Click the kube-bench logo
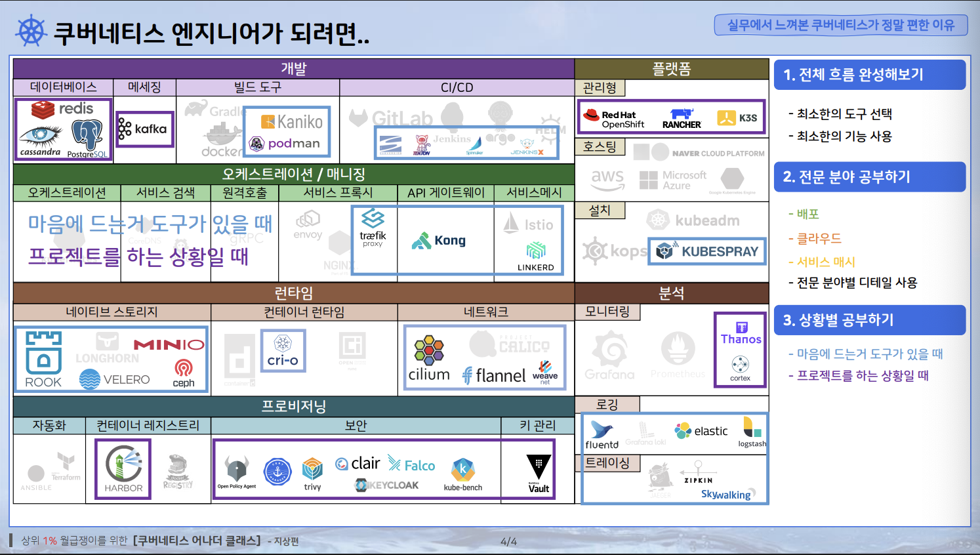This screenshot has height=555, width=980. 463,475
